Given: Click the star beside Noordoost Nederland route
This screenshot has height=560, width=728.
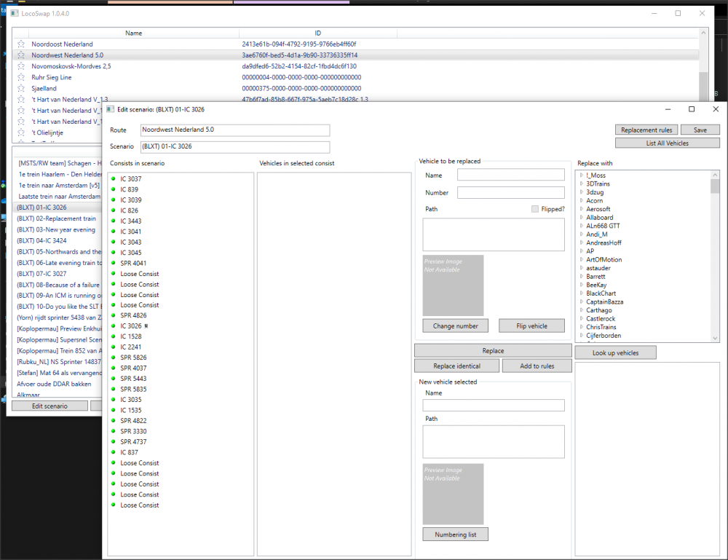Looking at the screenshot, I should (21, 44).
